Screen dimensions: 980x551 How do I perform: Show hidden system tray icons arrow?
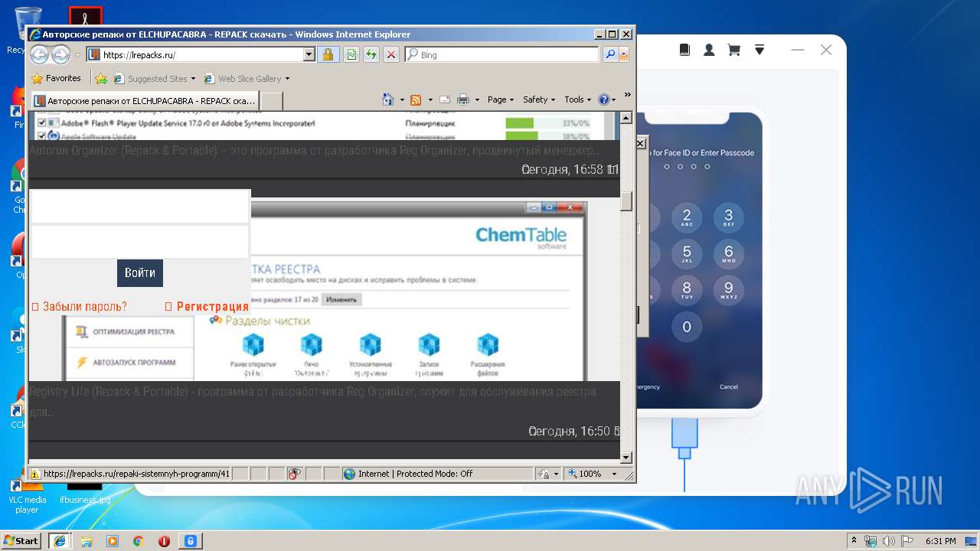coord(854,540)
